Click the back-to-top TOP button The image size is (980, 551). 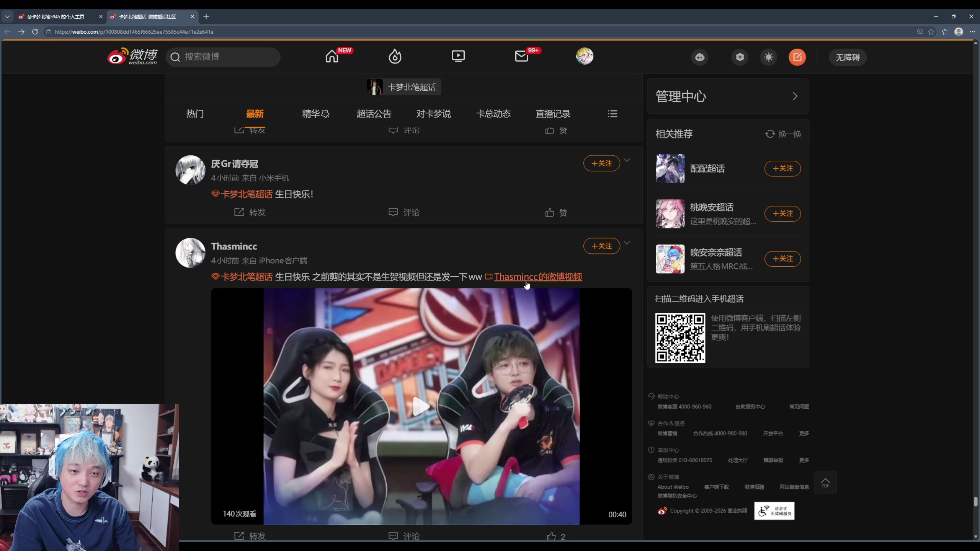coord(825,483)
